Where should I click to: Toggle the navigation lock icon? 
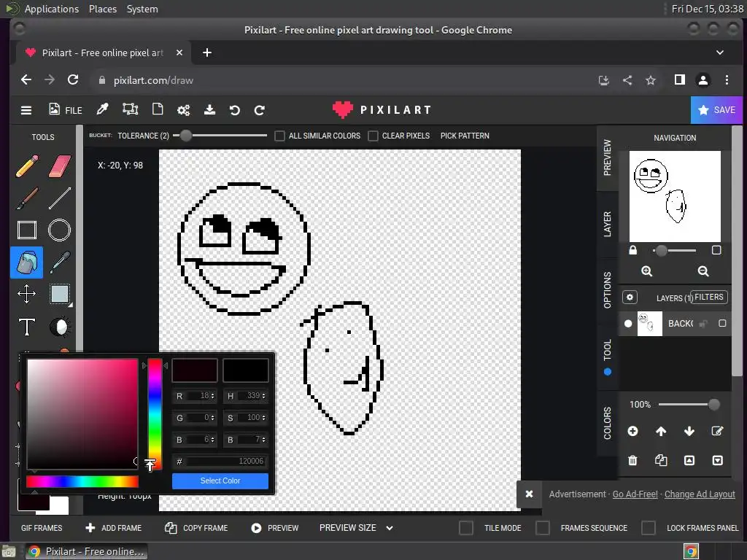[x=632, y=250]
